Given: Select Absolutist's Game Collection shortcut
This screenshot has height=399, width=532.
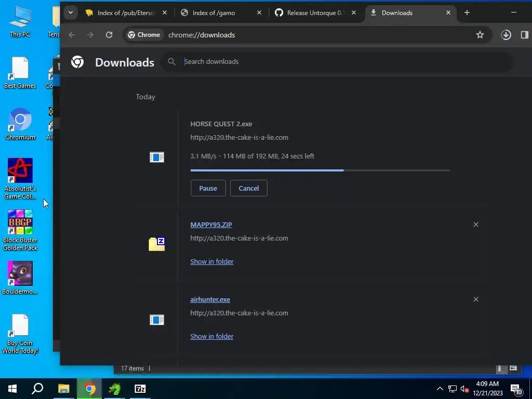Looking at the screenshot, I should coord(20,179).
